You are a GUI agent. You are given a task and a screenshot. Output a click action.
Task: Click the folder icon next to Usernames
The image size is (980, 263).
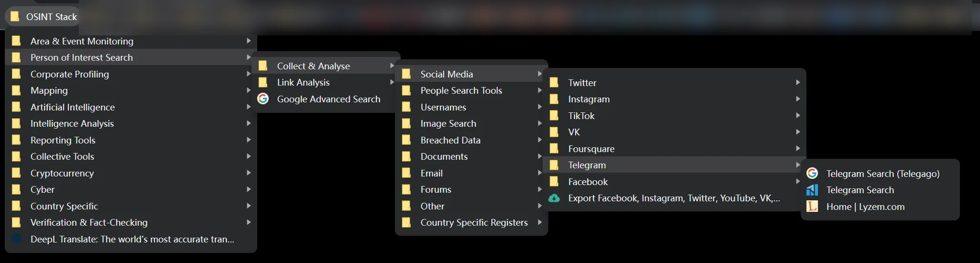[406, 107]
